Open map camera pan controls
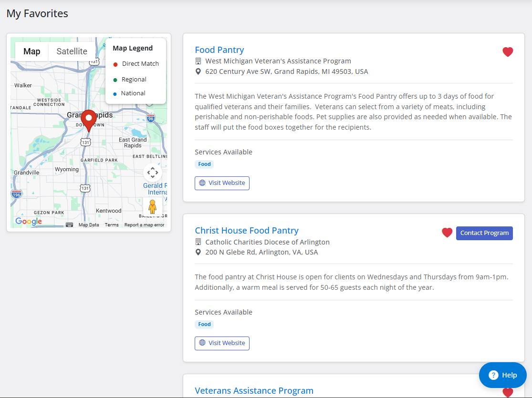The image size is (532, 398). [x=153, y=173]
